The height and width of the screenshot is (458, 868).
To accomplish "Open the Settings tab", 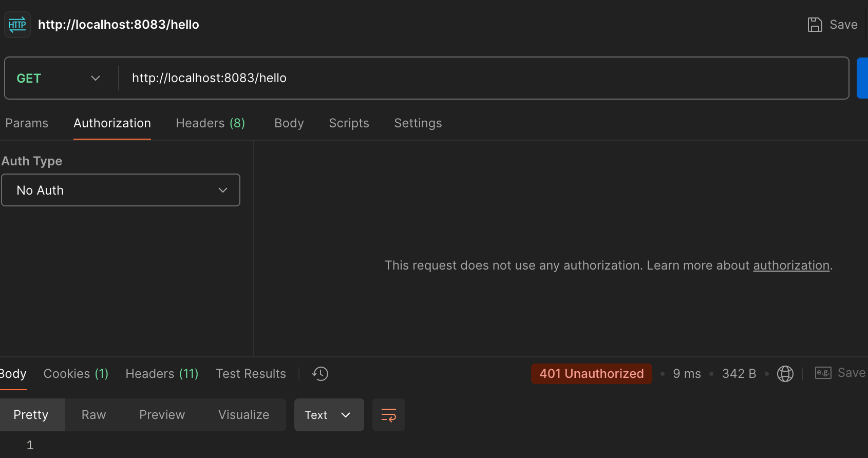I will tap(418, 123).
